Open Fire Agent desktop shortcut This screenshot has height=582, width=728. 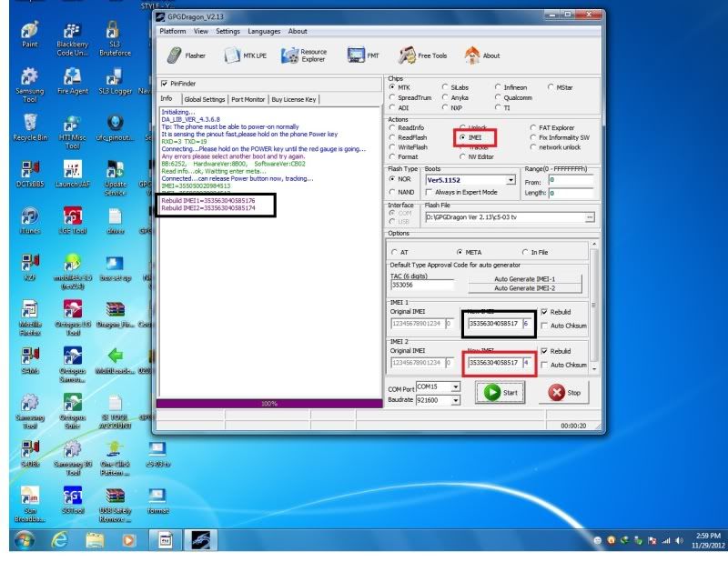(73, 81)
